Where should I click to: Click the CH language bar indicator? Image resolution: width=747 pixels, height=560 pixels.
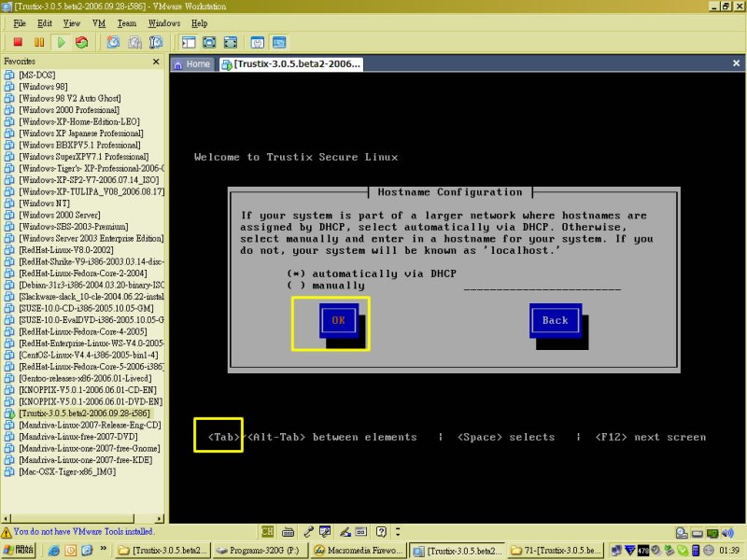pos(267,531)
